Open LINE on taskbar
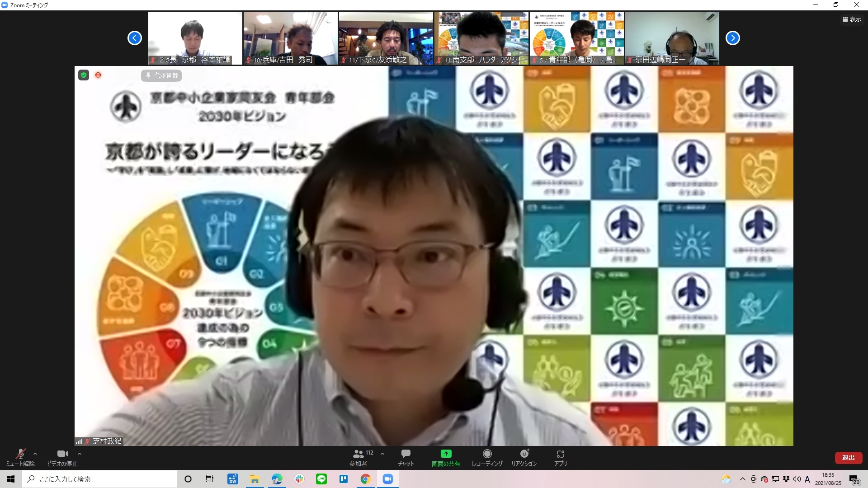This screenshot has width=868, height=488. click(321, 479)
